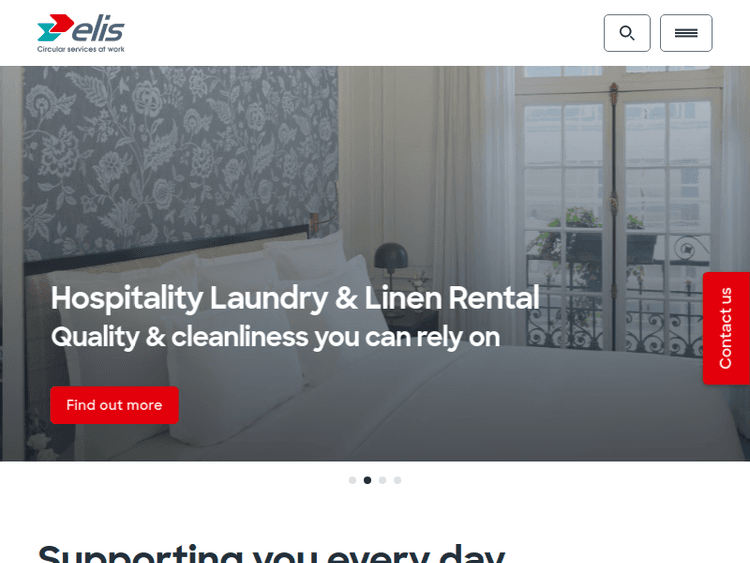Switch to the third carousel slide dot

pyautogui.click(x=382, y=480)
